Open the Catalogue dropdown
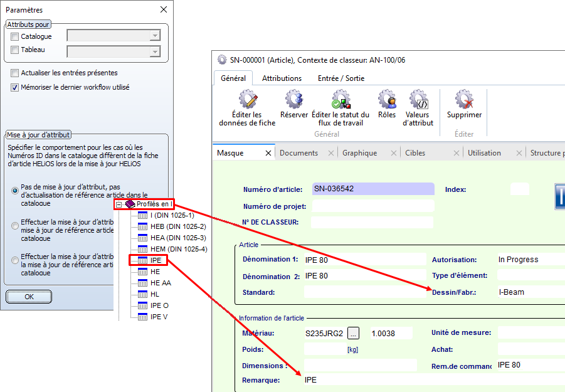Viewport: 565px width, 392px height. click(x=155, y=36)
